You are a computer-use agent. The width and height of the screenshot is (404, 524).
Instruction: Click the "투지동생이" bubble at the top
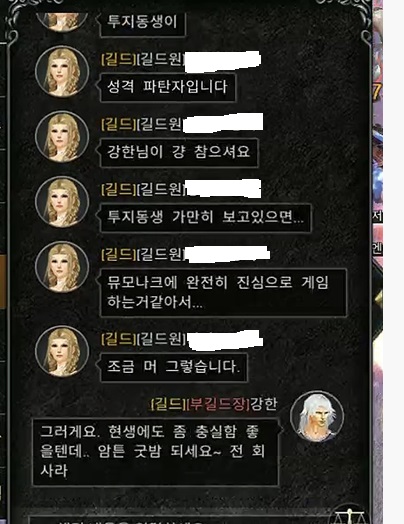click(142, 23)
